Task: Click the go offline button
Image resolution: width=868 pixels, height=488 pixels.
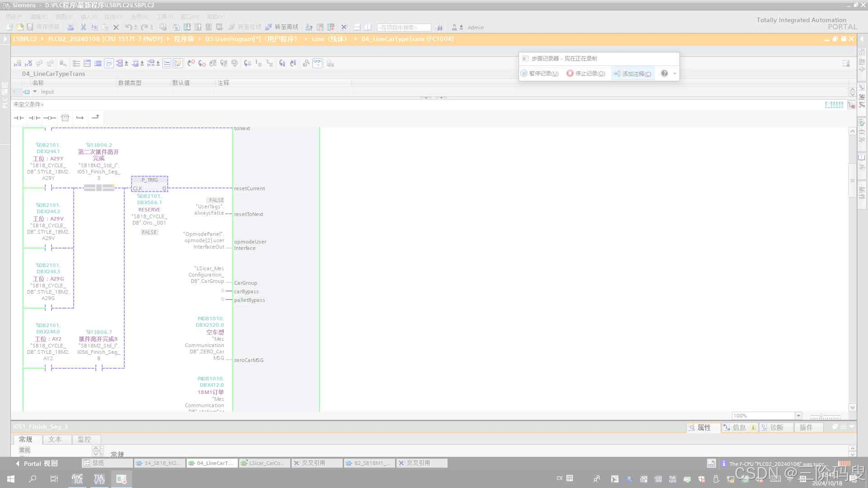Action: 282,28
